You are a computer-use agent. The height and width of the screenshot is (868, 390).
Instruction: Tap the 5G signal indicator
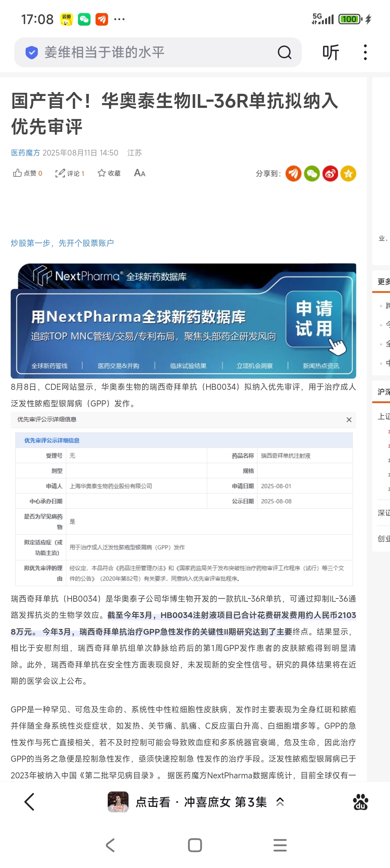[323, 19]
